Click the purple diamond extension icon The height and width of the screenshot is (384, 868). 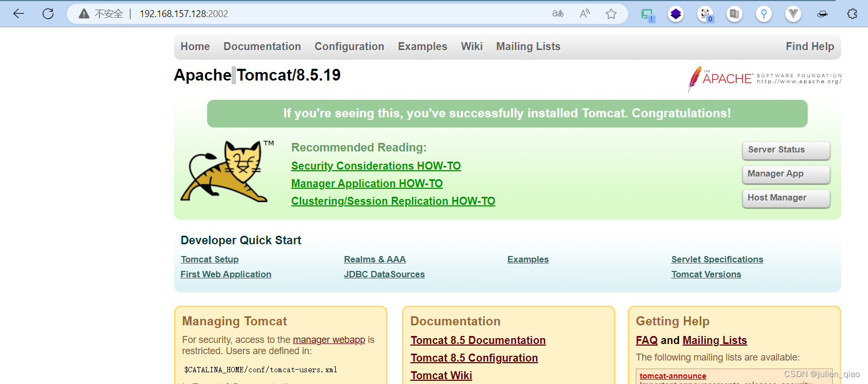(676, 14)
